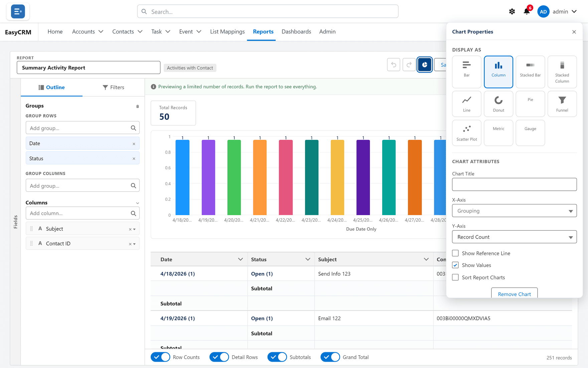Open the X-Axis Grouping dropdown
Viewport: 588px width, 368px height.
coord(514,211)
